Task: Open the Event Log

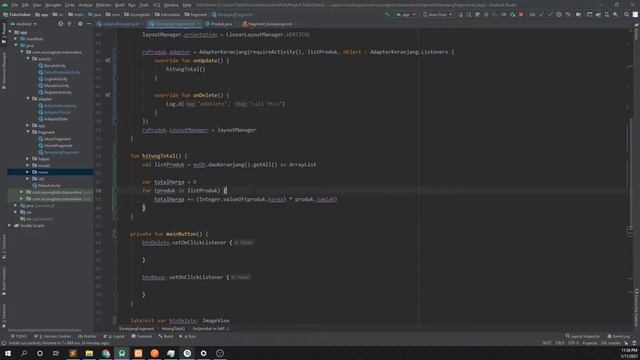Action: (619, 336)
